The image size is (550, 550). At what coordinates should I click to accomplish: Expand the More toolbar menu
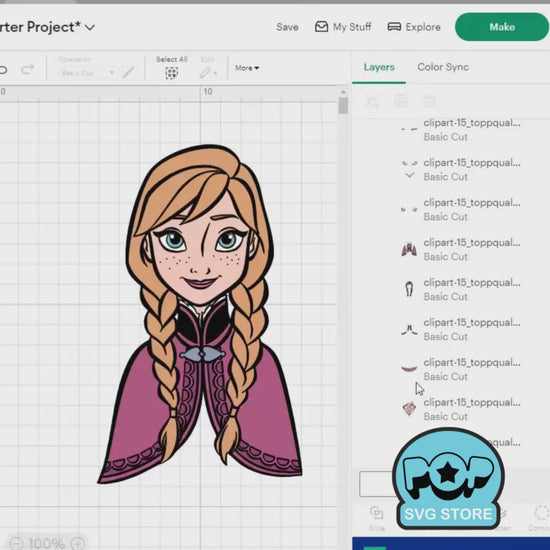point(247,68)
